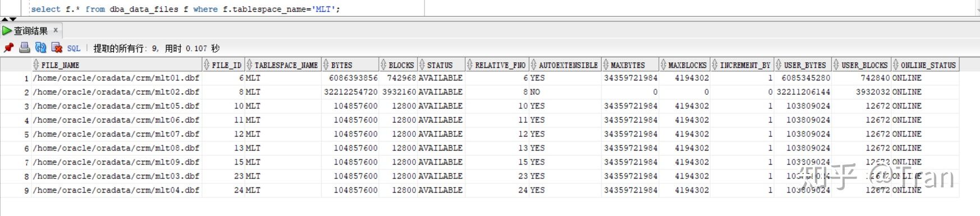Close the 查询结果 tab
This screenshot has width=980, height=216.
coord(56,30)
